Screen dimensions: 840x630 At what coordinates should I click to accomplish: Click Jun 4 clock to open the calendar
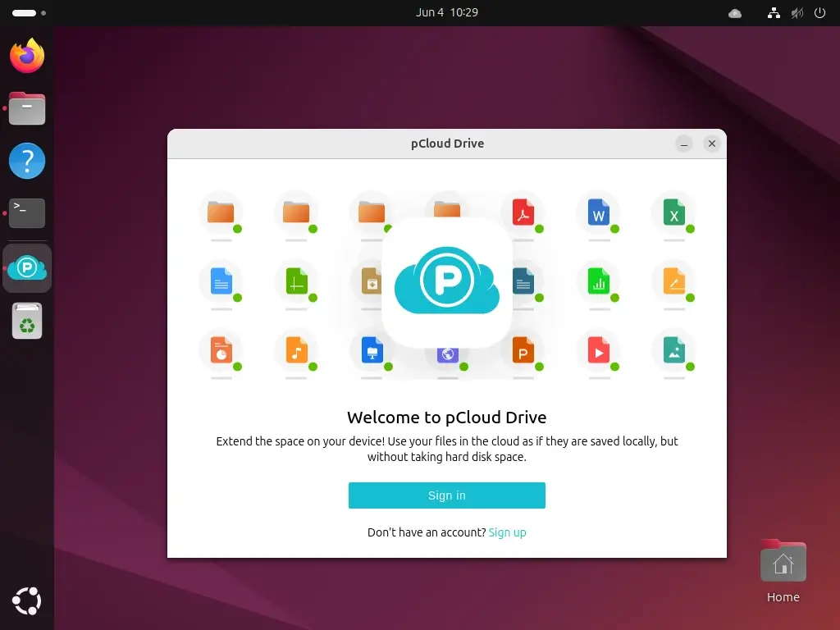coord(447,12)
